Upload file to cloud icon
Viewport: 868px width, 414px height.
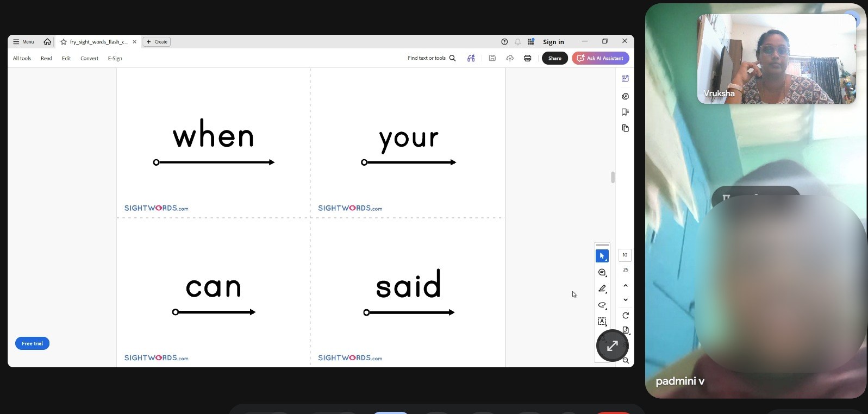(510, 58)
